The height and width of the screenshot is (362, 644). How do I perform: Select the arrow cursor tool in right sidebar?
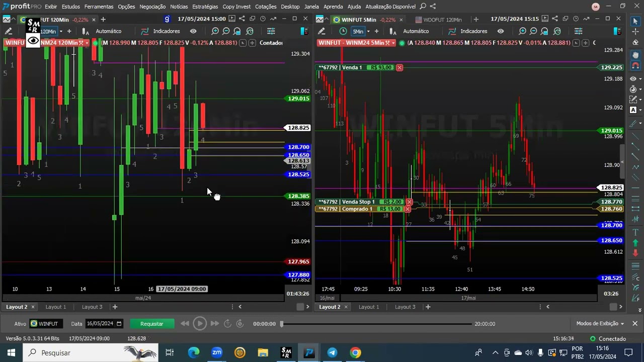pos(635,21)
